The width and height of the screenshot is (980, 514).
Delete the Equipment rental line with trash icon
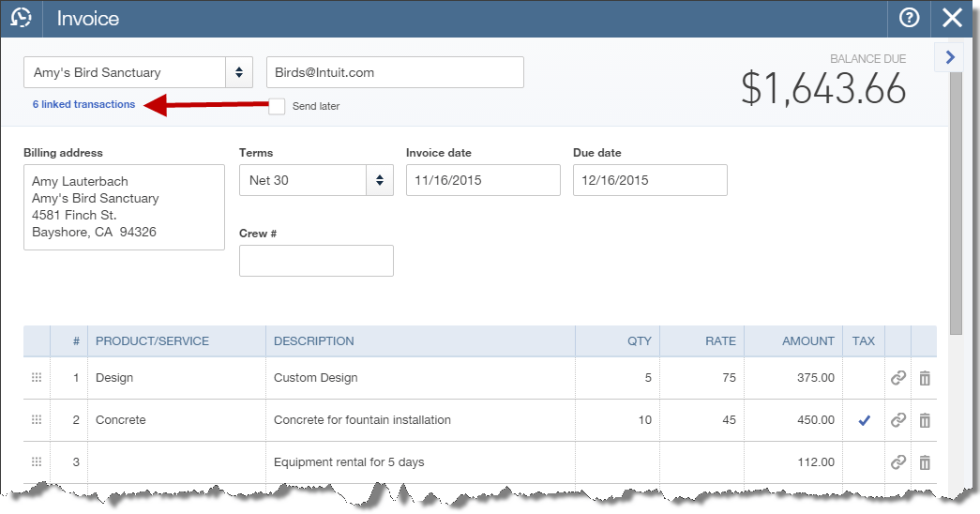click(925, 462)
